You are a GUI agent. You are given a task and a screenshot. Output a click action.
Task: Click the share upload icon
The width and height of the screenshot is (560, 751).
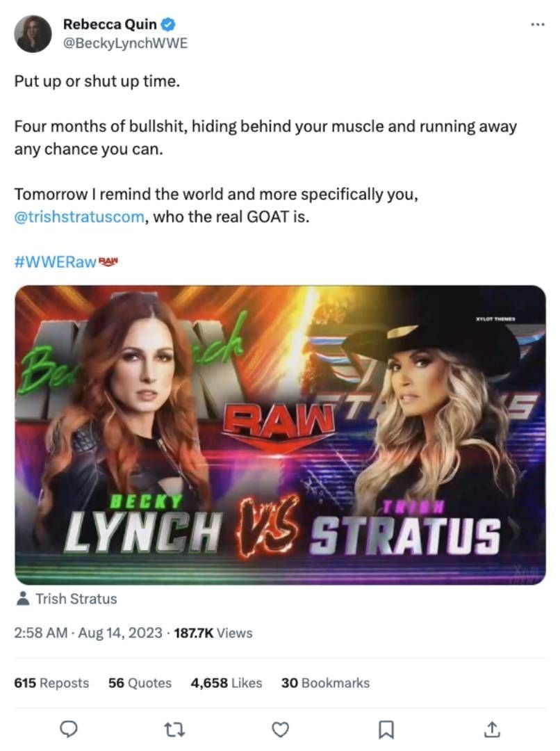click(x=491, y=729)
